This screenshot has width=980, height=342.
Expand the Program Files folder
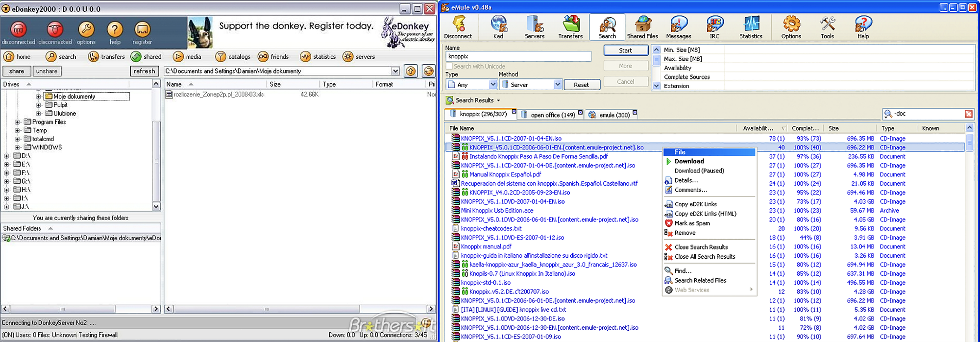coord(17,122)
